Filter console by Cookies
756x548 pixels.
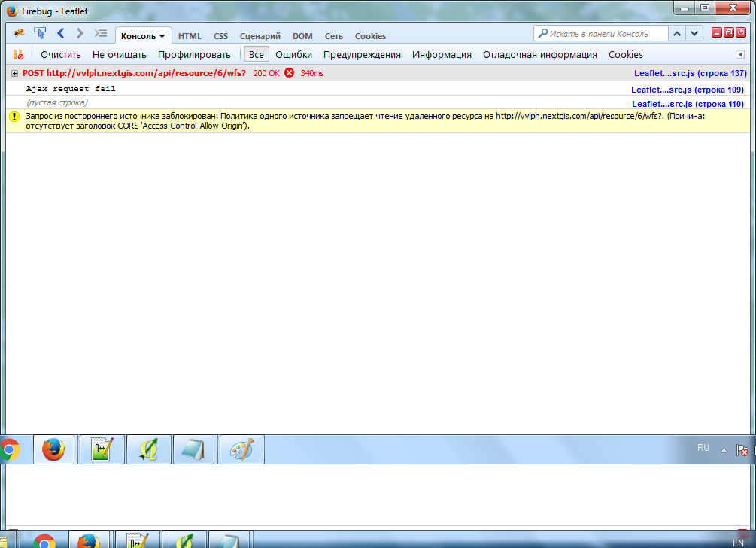point(625,54)
